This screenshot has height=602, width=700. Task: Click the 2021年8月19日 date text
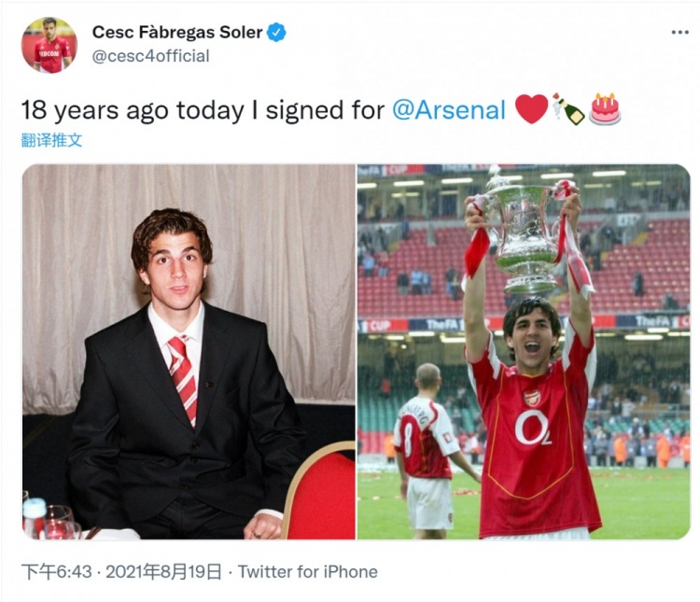coord(164,571)
